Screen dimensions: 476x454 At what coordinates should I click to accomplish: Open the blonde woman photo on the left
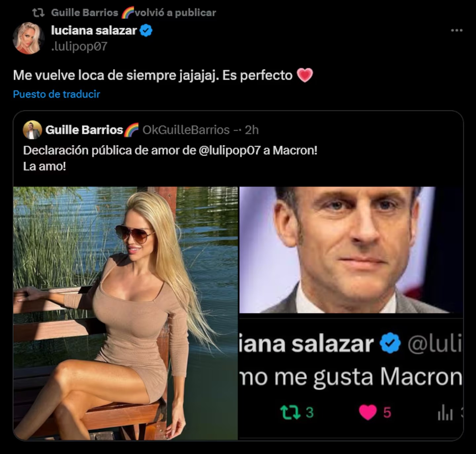pos(125,313)
